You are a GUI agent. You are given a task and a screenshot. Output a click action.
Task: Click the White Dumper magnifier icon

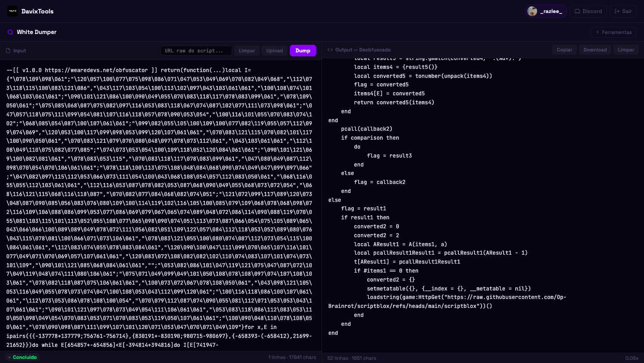10,32
